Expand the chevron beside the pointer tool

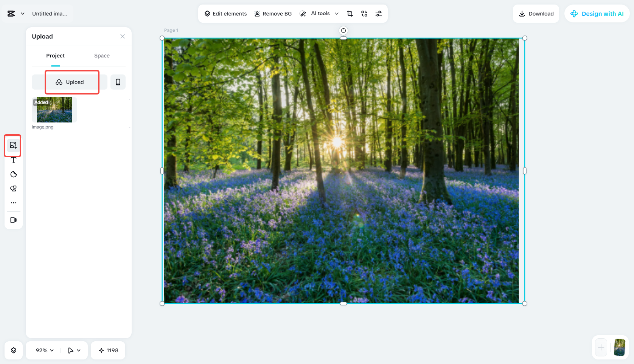[x=79, y=350]
